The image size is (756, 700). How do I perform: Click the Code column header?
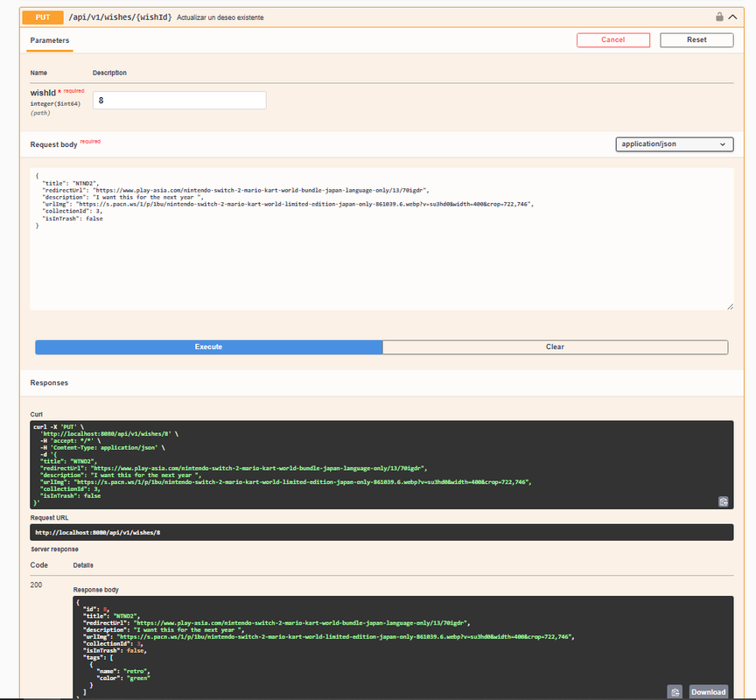tap(39, 565)
